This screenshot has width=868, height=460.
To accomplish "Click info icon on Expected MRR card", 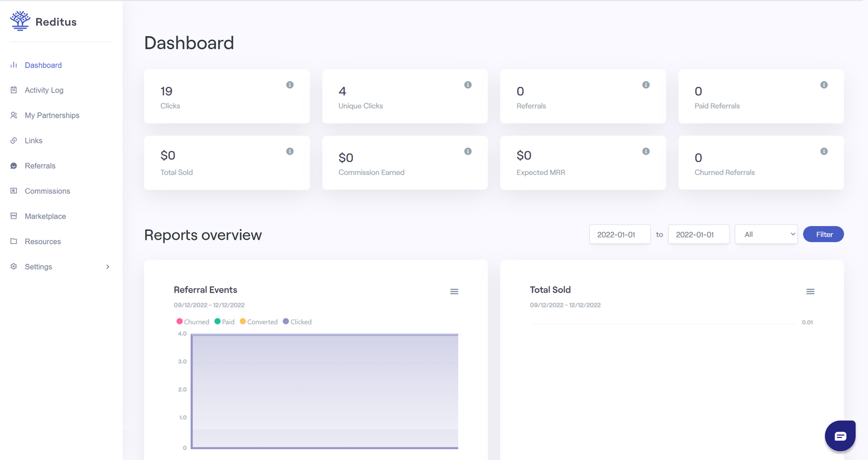I will (x=646, y=151).
